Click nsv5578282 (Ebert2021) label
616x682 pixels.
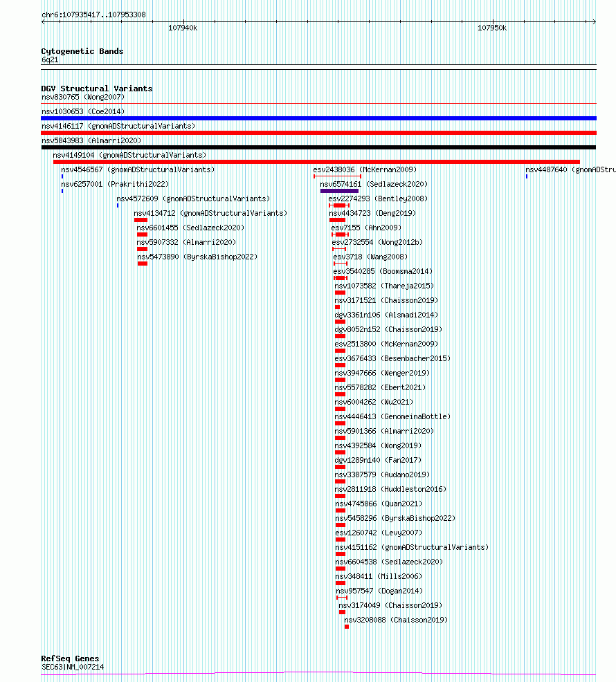[x=380, y=387]
